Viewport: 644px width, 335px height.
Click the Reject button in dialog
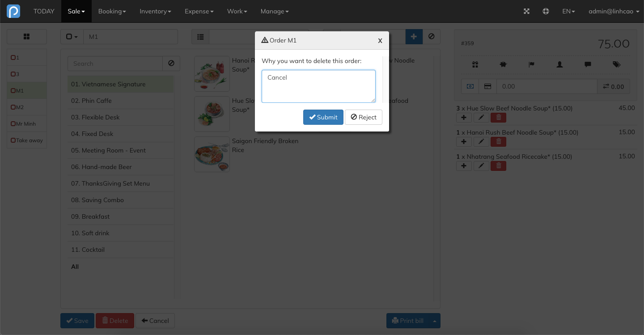tap(364, 117)
